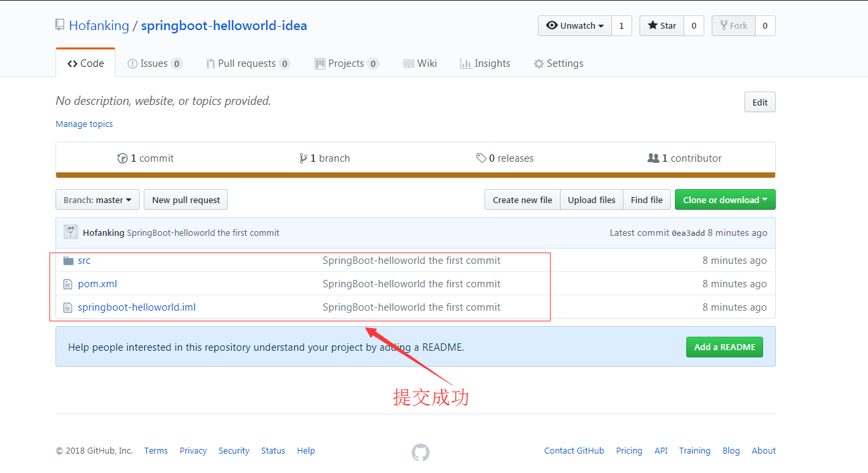The height and width of the screenshot is (473, 868).
Task: Open the Clone or download dropdown
Action: pyautogui.click(x=725, y=200)
